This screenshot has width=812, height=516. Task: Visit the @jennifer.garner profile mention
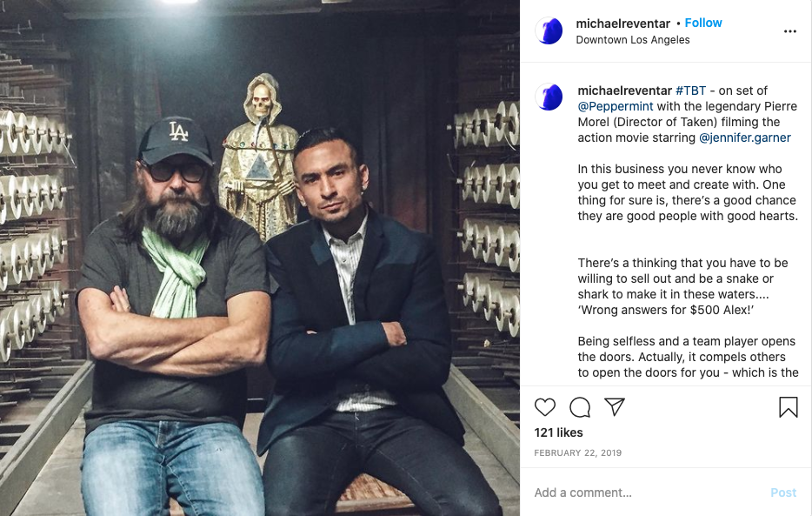[x=745, y=137]
